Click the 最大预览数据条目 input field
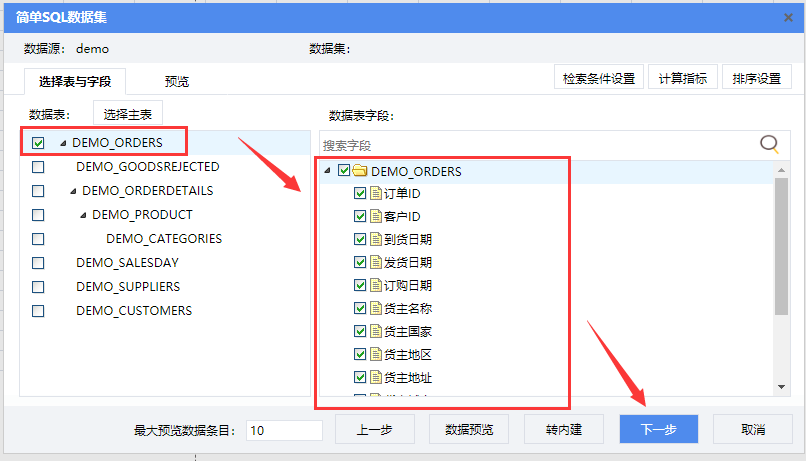 284,430
